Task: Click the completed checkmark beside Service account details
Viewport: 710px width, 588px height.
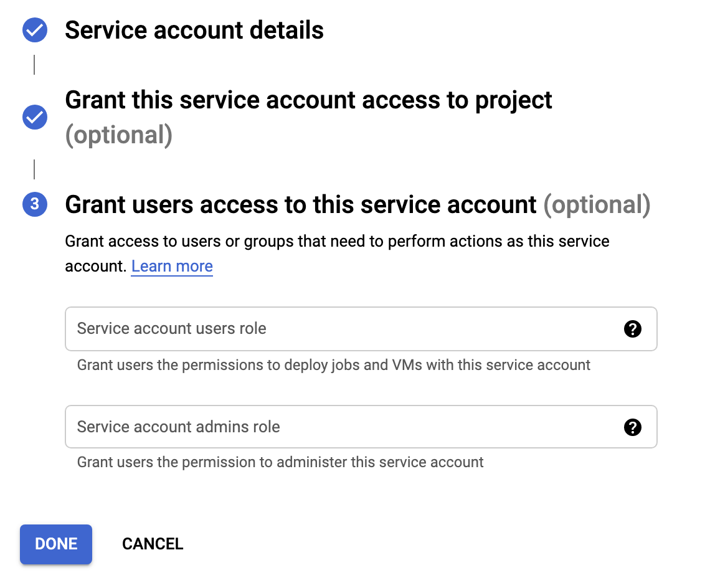Action: 34,29
